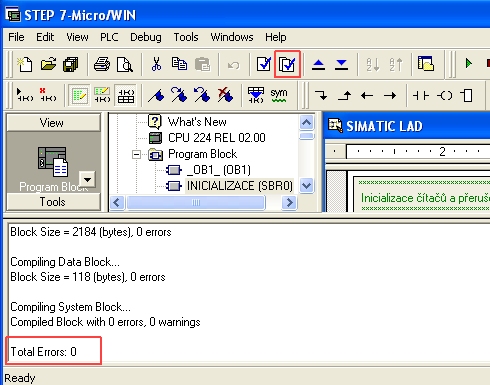Clear all bookmarks red-cross flag icon
The height and width of the screenshot is (385, 490).
[225, 95]
